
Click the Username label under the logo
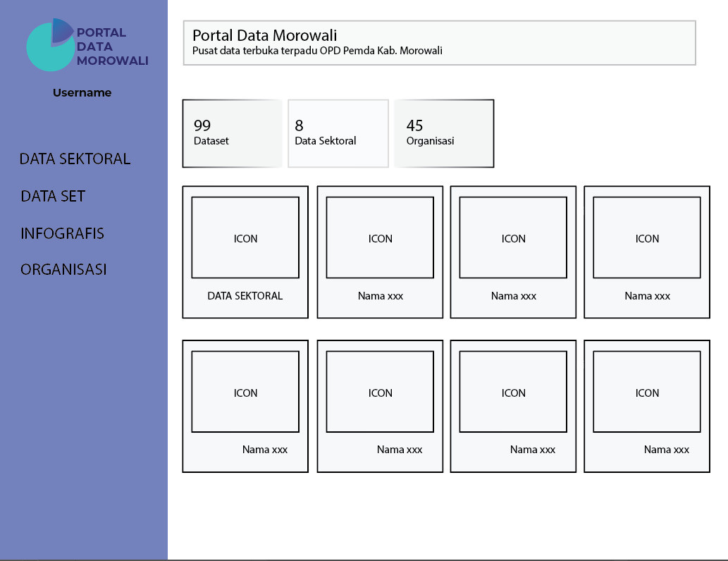[82, 93]
